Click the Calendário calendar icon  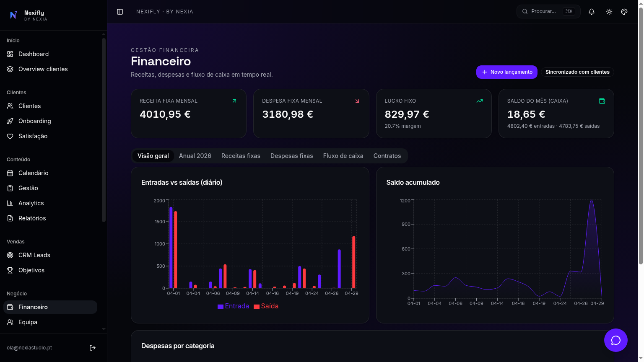click(10, 173)
